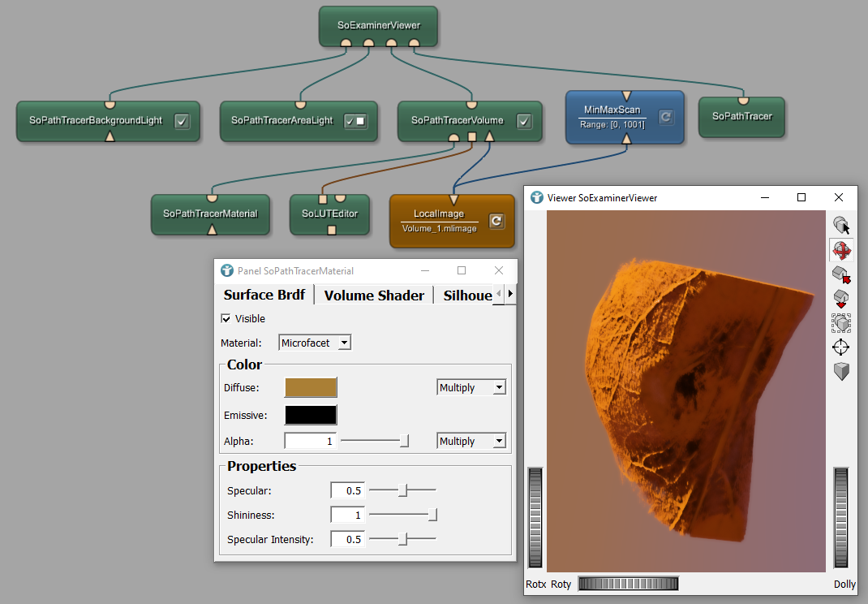Select the Surface Brdf tab

[264, 295]
